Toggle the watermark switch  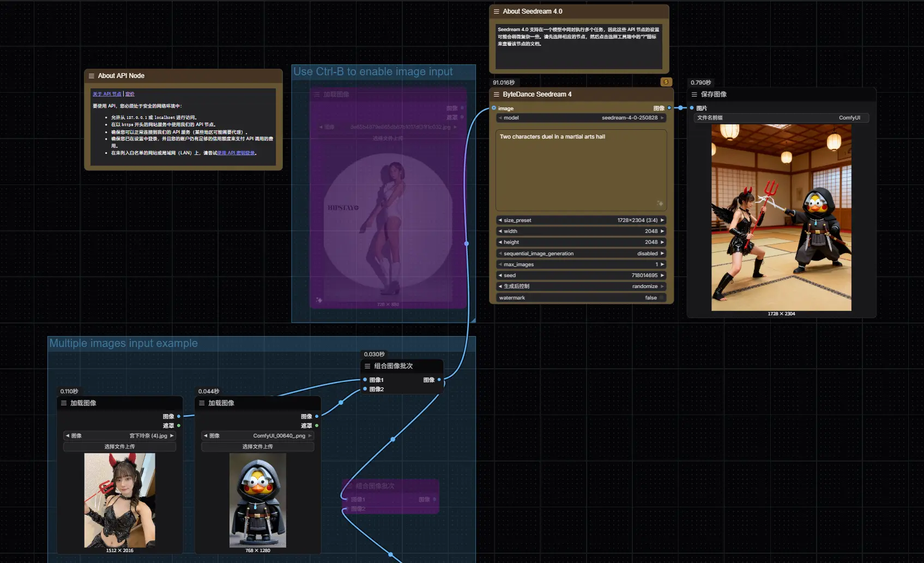tap(661, 298)
